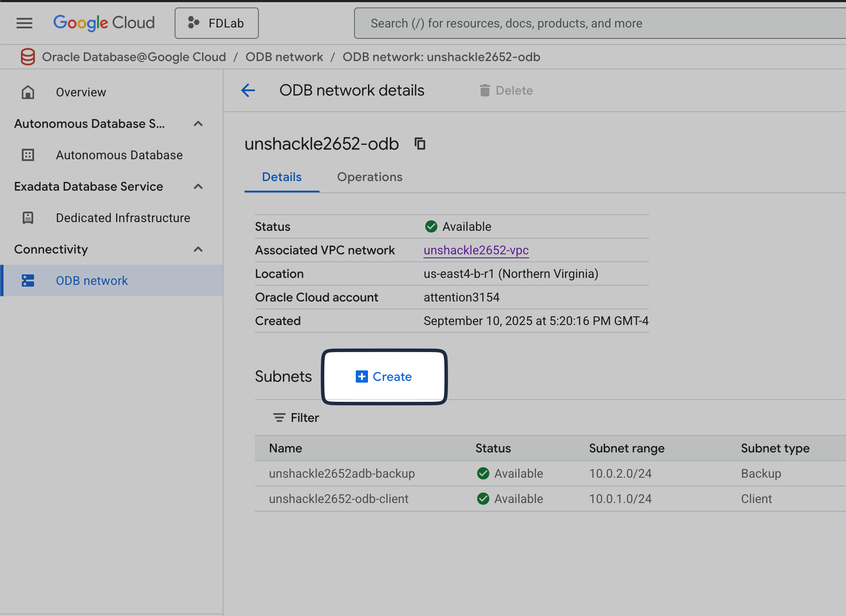Click the Filter lines icon
Viewport: 846px width, 616px height.
tap(279, 418)
